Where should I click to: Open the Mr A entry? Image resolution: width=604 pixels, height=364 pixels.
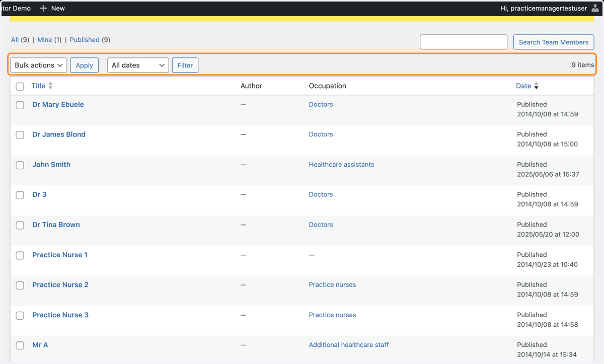click(40, 345)
